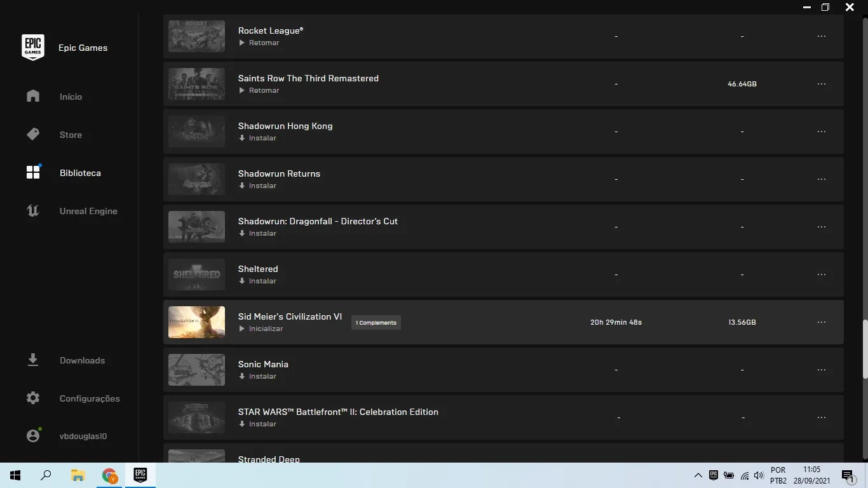The image size is (868, 488).
Task: Click the 20h 29min 48s playtime
Action: coord(616,322)
